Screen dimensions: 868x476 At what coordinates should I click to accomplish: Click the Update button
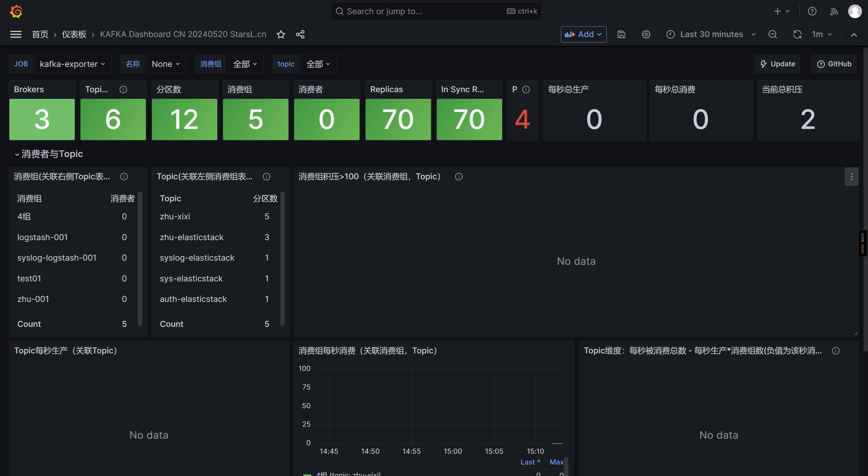(777, 64)
